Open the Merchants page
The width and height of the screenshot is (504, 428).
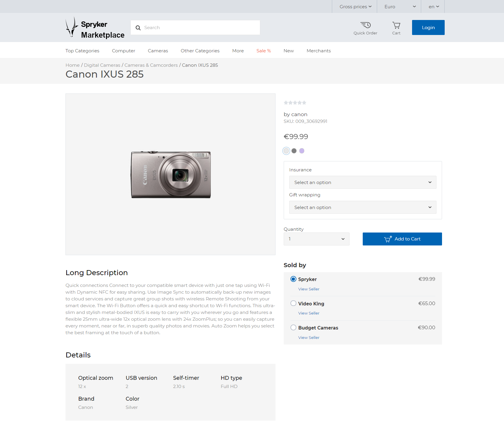[x=319, y=51]
